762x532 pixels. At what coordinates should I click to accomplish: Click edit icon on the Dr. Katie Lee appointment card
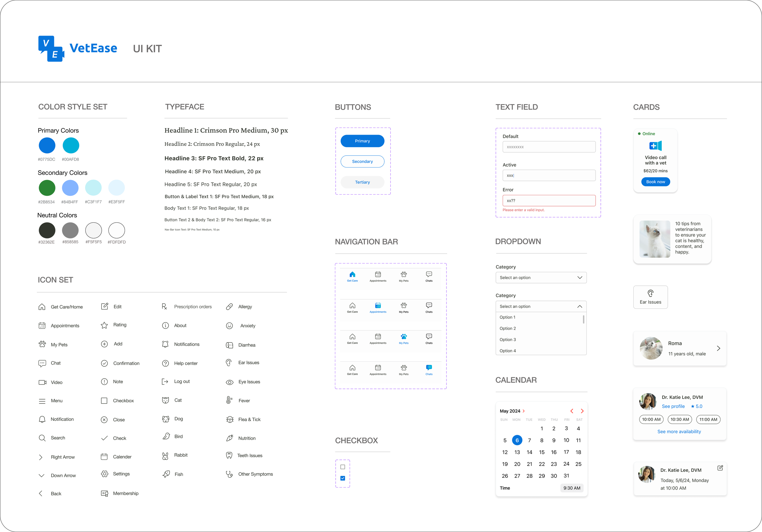(720, 468)
